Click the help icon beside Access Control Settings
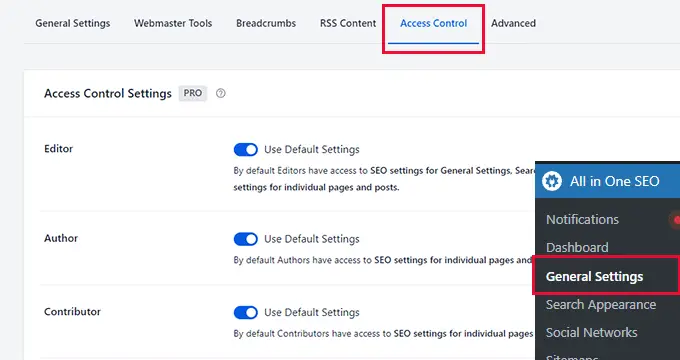This screenshot has height=360, width=680. 221,93
